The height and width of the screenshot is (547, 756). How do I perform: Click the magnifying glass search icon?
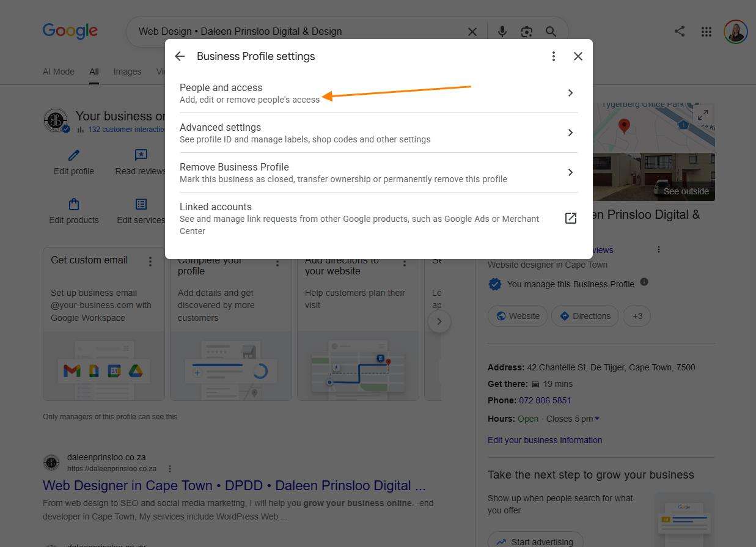[551, 31]
